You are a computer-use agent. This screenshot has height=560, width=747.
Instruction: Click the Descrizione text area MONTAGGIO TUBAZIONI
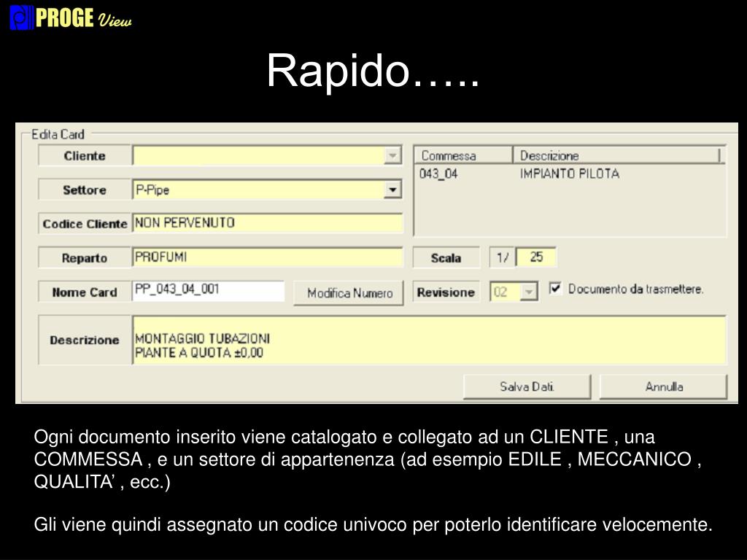(429, 340)
